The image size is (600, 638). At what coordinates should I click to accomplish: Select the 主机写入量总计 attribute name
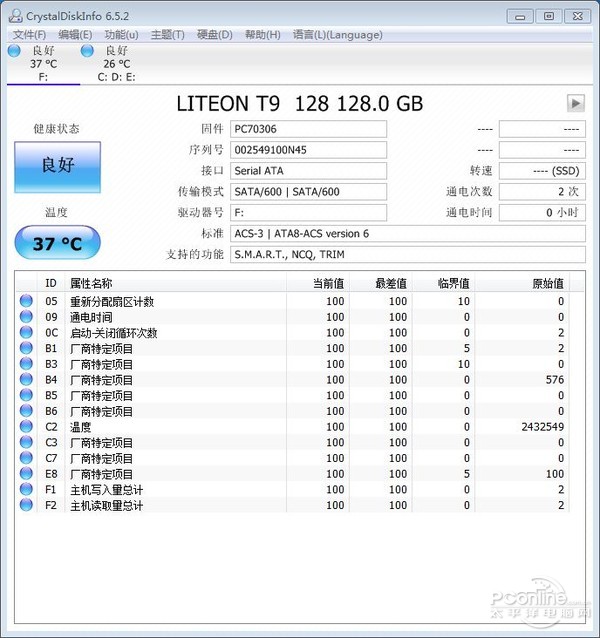(x=107, y=489)
